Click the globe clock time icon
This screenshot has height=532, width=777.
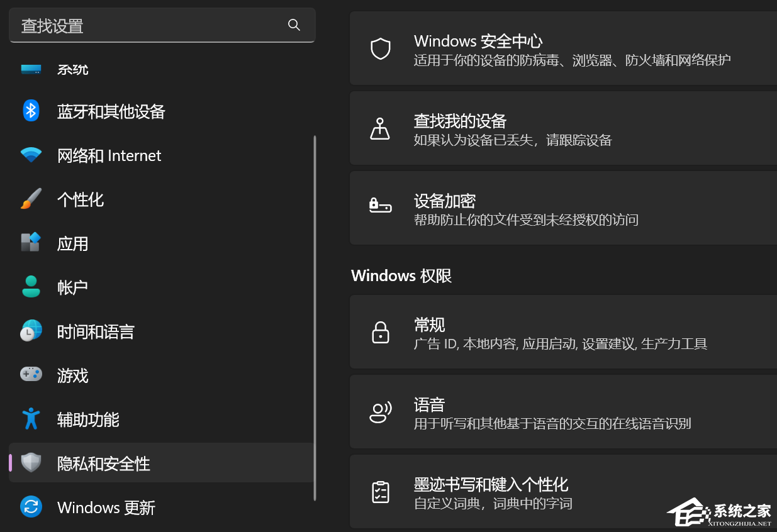(31, 331)
